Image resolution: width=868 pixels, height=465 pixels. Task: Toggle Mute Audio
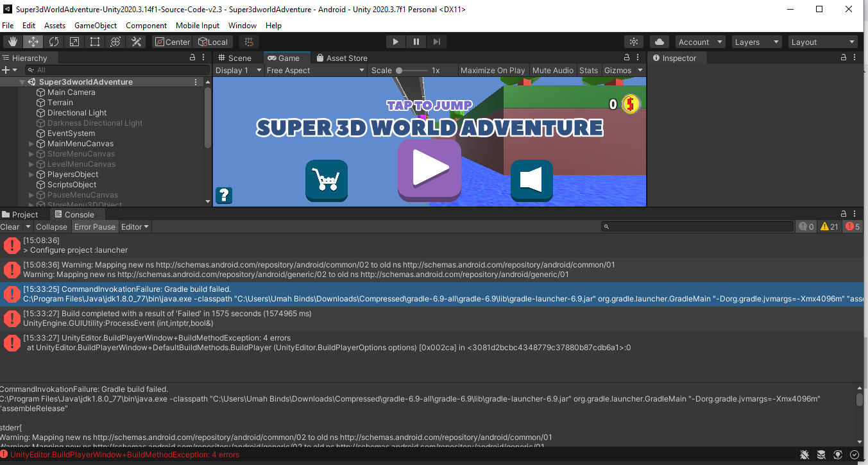click(x=553, y=71)
